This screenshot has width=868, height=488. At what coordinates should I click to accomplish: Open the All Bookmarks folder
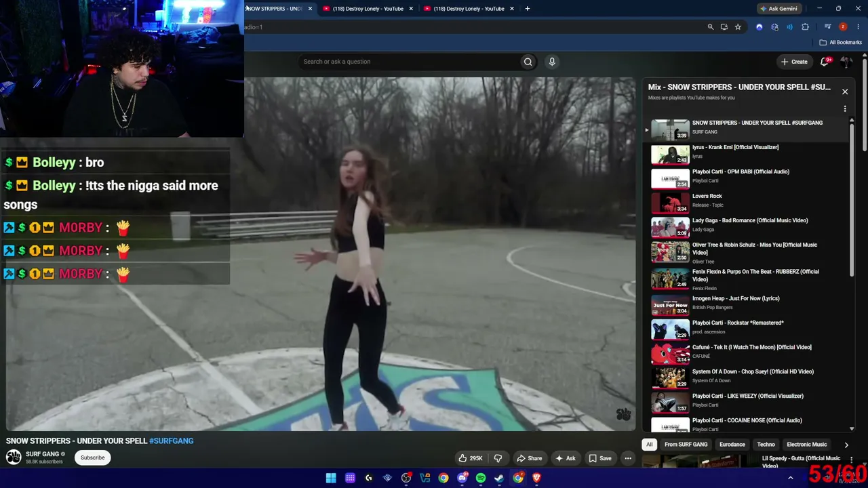[x=841, y=43]
